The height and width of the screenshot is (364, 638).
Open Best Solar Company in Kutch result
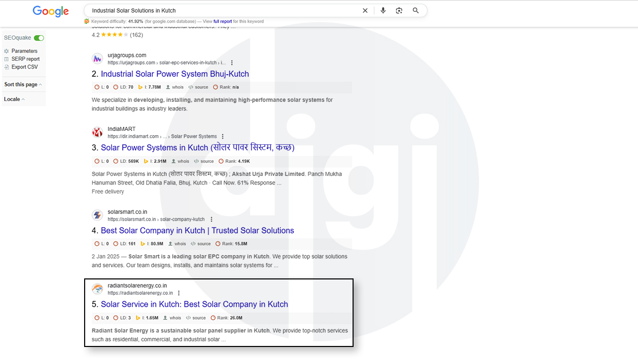pyautogui.click(x=197, y=230)
